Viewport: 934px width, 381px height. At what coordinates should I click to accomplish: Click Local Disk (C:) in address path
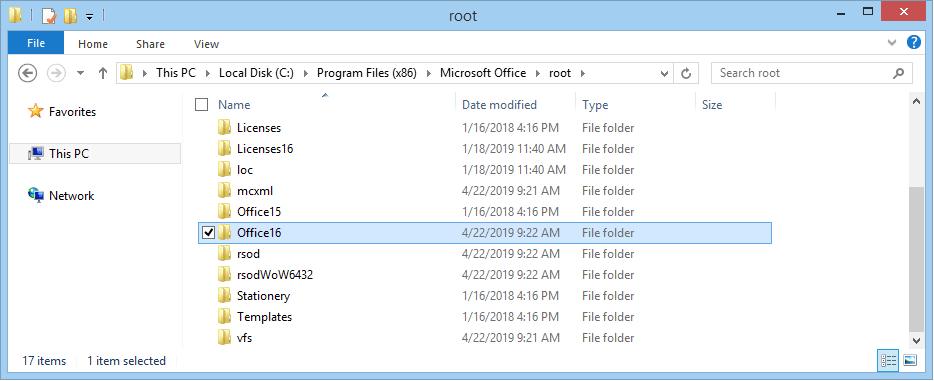pos(256,73)
